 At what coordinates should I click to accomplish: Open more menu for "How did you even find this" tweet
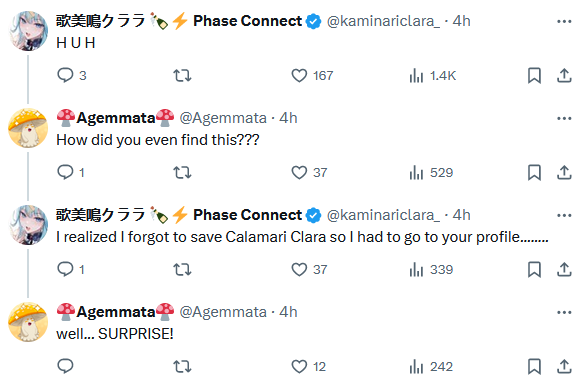click(564, 119)
